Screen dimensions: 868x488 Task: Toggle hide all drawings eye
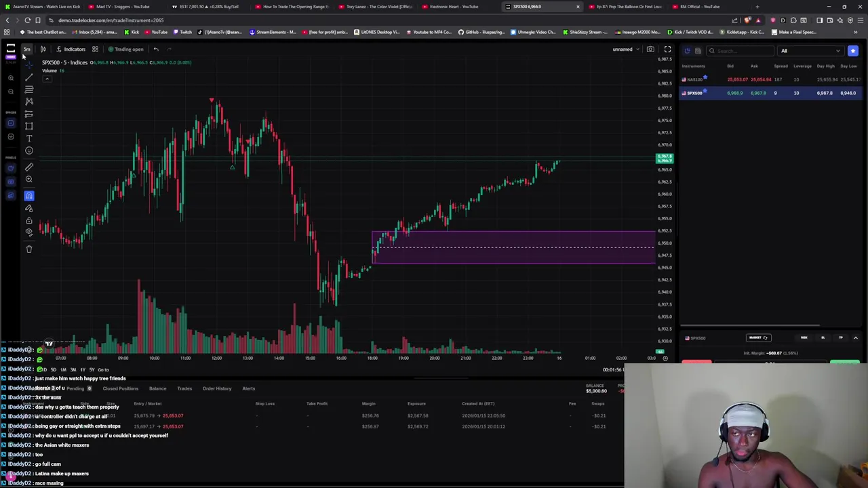[29, 232]
